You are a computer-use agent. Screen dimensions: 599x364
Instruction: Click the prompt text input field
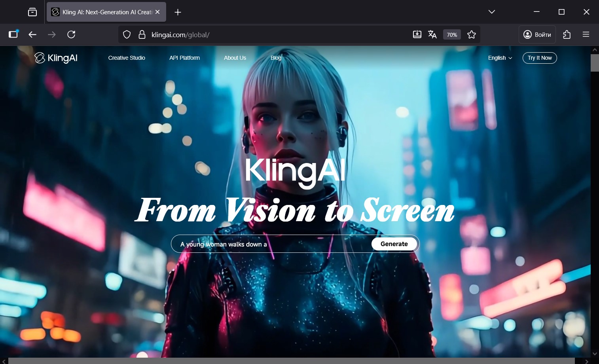pos(273,244)
